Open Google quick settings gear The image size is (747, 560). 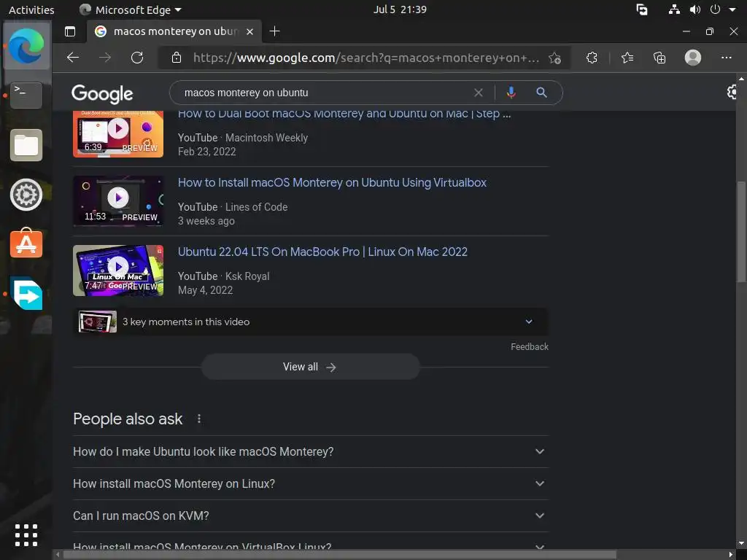(732, 92)
